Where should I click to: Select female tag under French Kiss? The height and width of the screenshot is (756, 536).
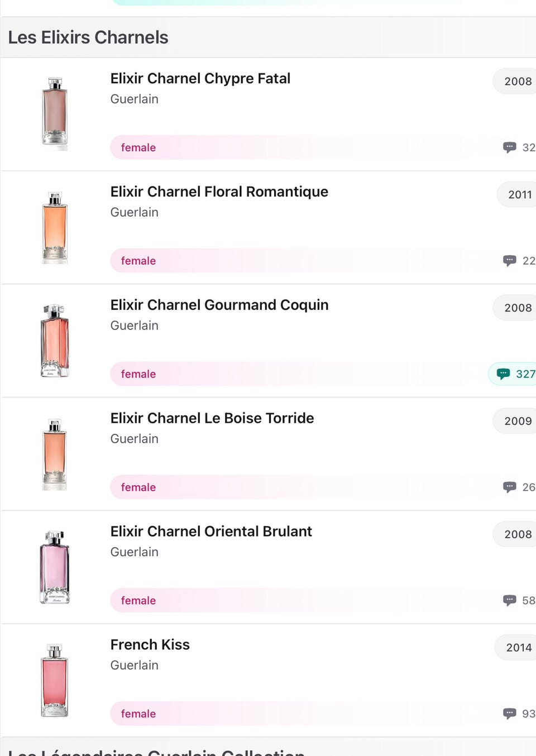[x=138, y=714]
